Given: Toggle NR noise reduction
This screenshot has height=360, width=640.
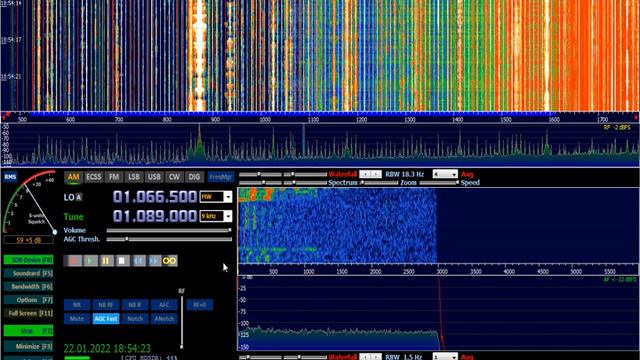Looking at the screenshot, I should (x=77, y=305).
